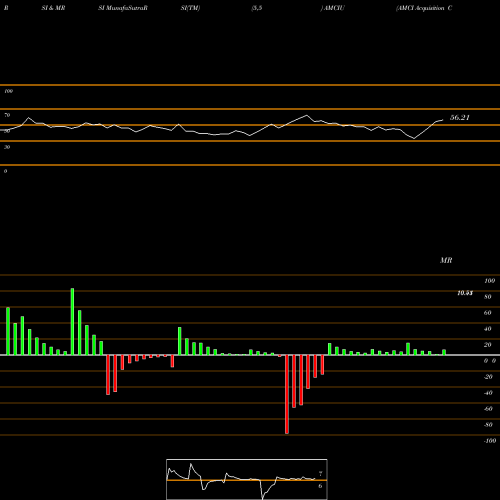Select the tallest green MR histogram bar
This screenshot has height=500, width=500.
(x=72, y=322)
